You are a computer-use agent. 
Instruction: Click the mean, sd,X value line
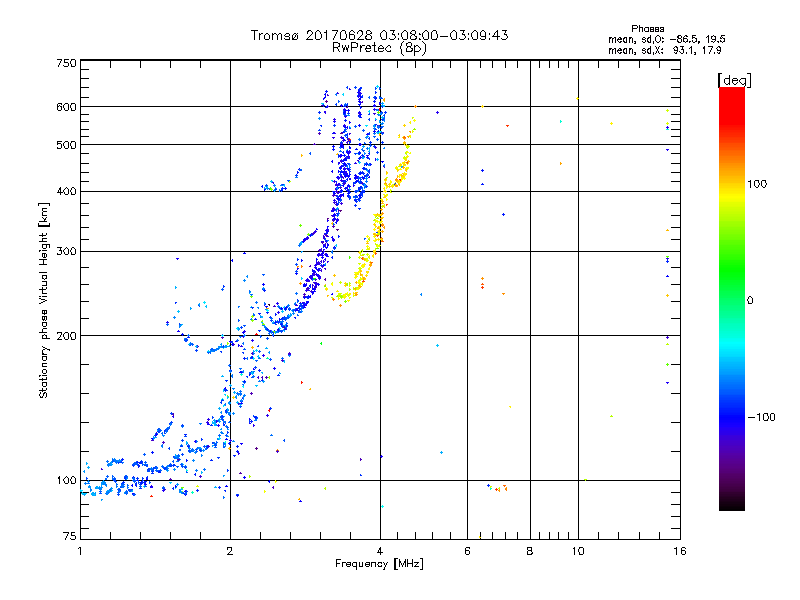tap(664, 51)
